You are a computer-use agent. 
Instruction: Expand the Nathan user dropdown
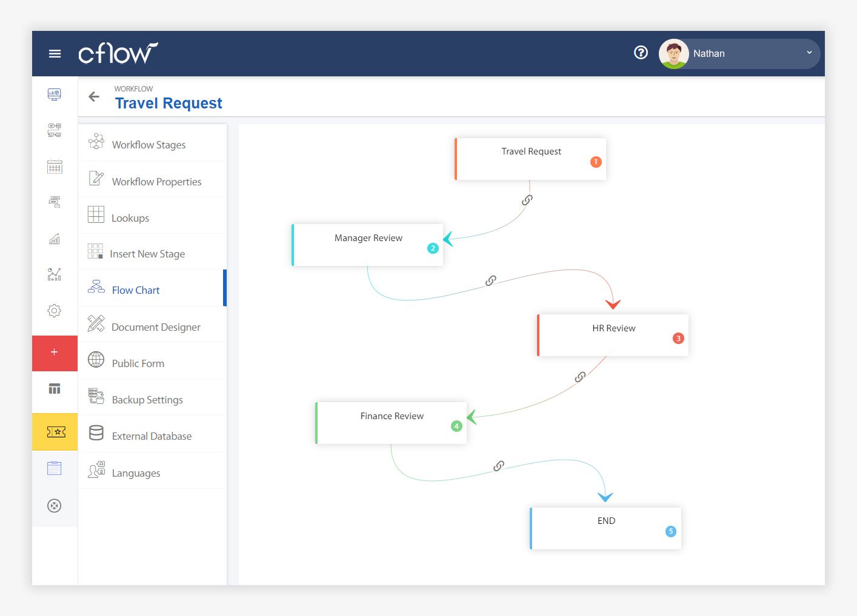point(809,53)
